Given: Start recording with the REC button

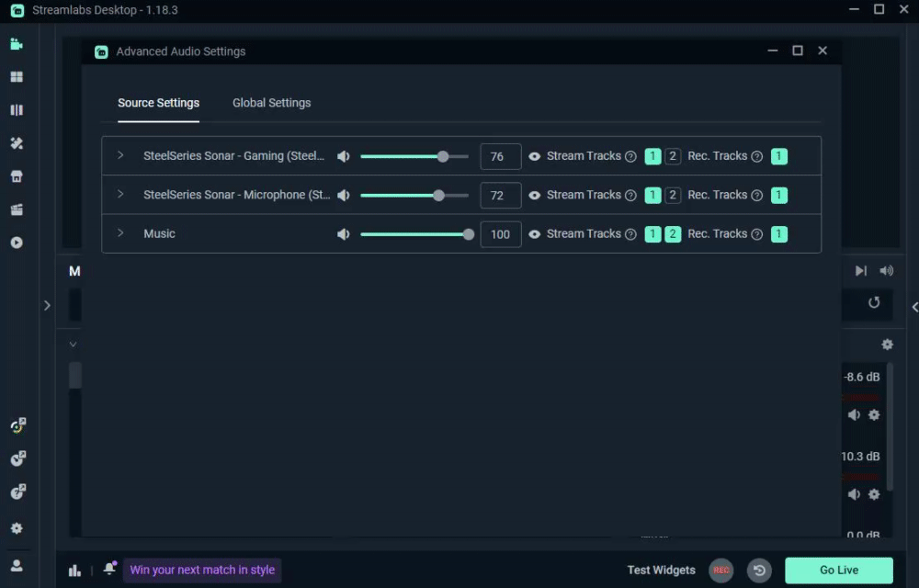Looking at the screenshot, I should pyautogui.click(x=720, y=570).
